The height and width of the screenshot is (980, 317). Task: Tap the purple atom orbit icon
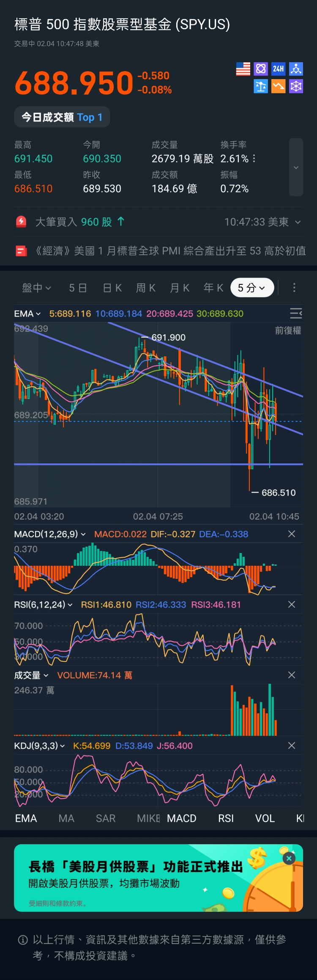[261, 69]
